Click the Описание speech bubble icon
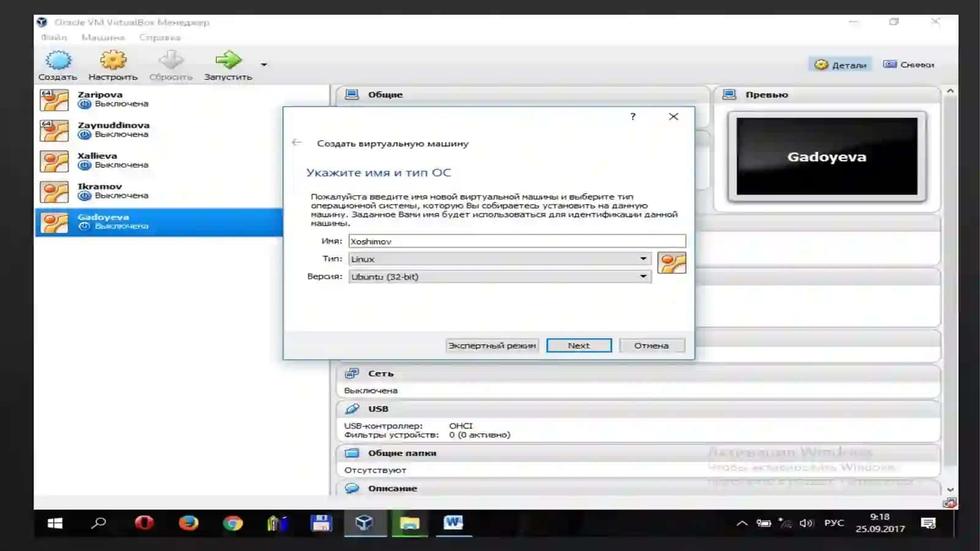The height and width of the screenshot is (551, 980). (x=352, y=488)
